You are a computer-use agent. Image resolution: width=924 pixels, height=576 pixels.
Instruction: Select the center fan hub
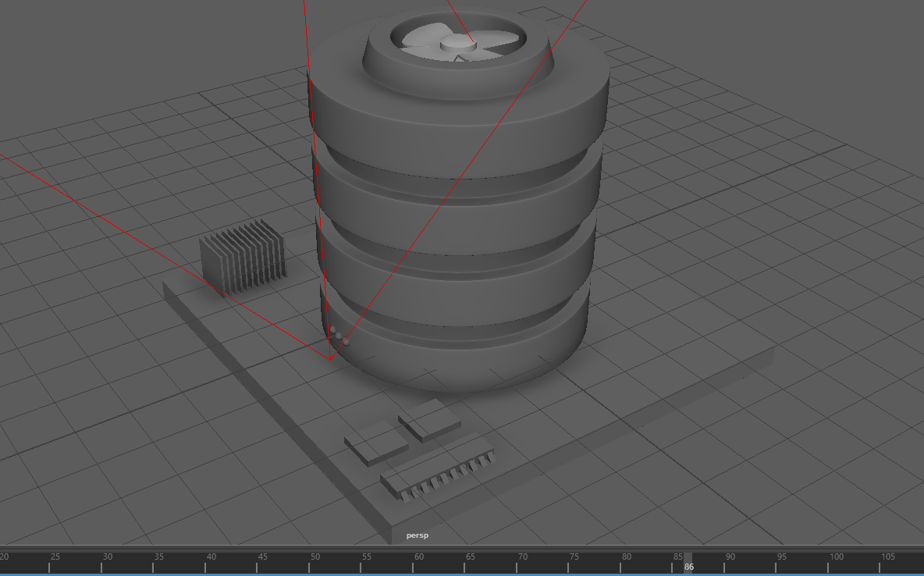458,43
